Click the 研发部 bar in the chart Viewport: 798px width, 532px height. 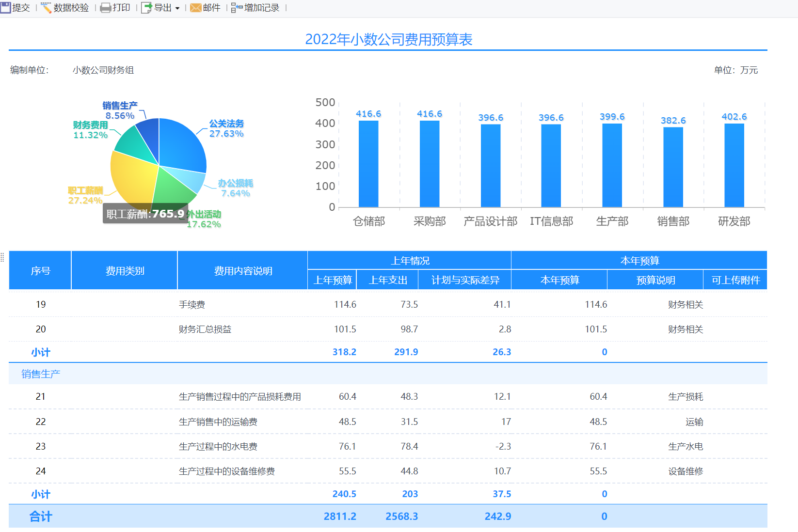[734, 165]
